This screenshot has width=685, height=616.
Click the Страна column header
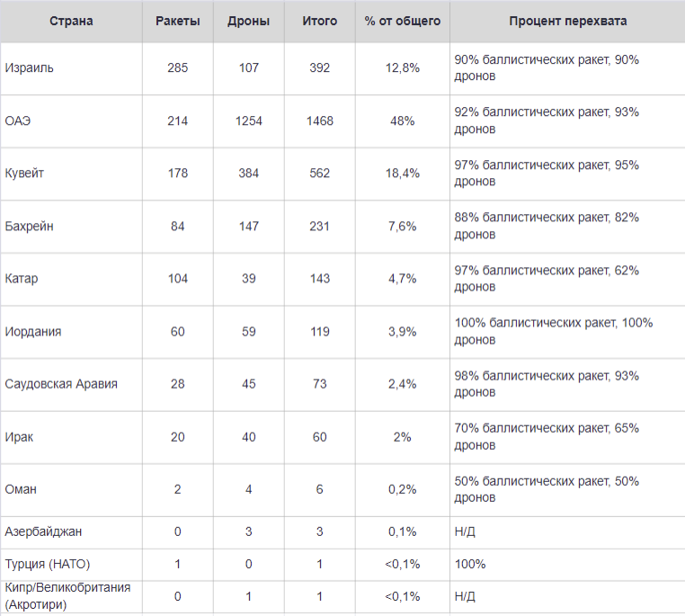click(x=71, y=21)
